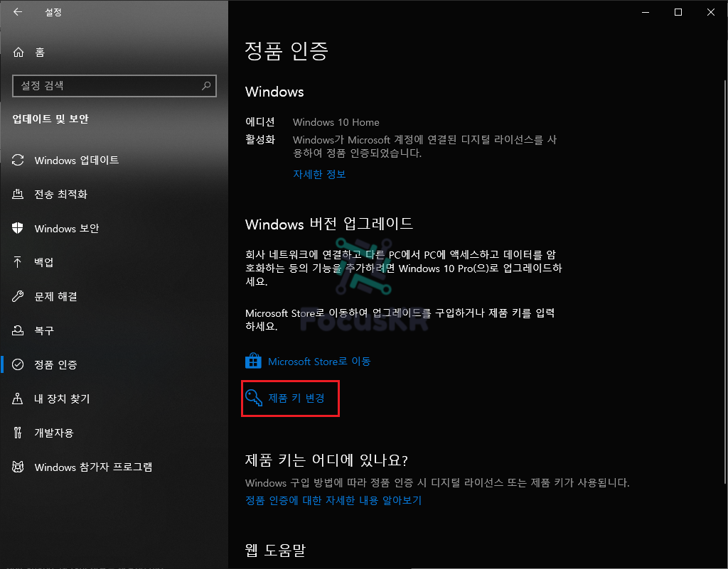The image size is (728, 569).
Task: Click the 활성화 label
Action: click(260, 139)
